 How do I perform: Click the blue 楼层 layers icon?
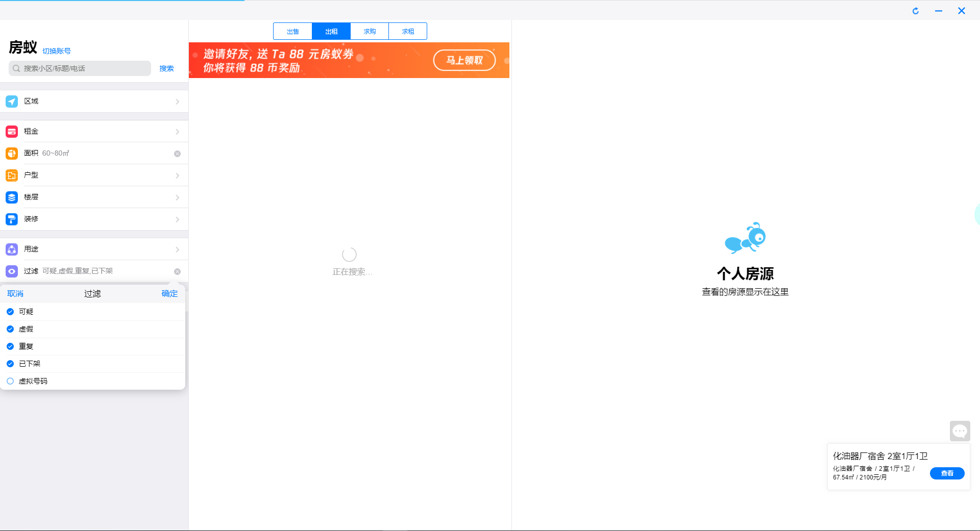click(x=12, y=197)
